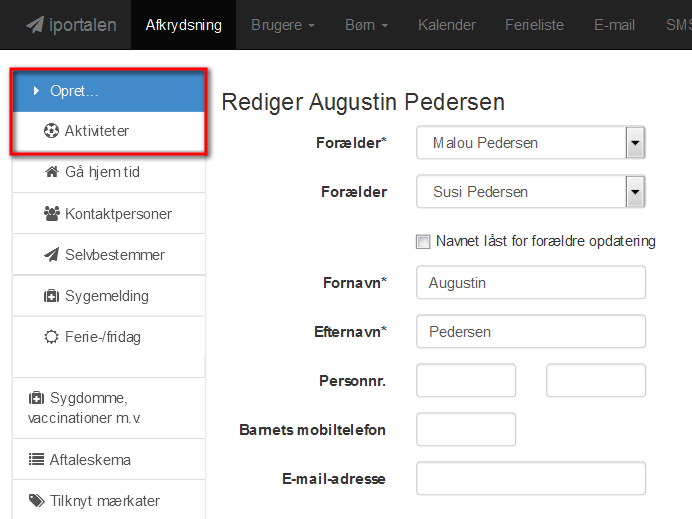692x519 pixels.
Task: Open the Brugere dropdown menu
Action: click(x=282, y=25)
